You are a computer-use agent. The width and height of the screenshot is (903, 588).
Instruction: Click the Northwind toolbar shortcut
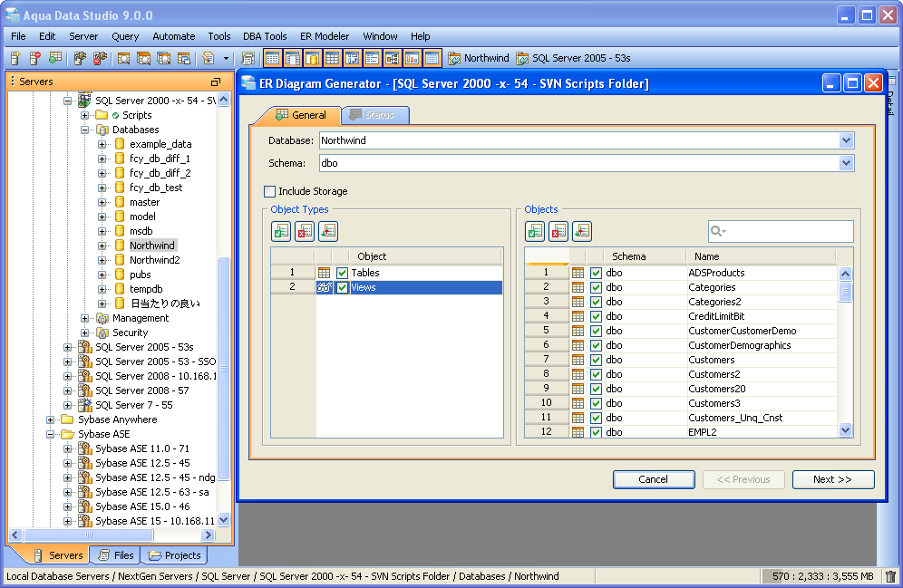478,58
